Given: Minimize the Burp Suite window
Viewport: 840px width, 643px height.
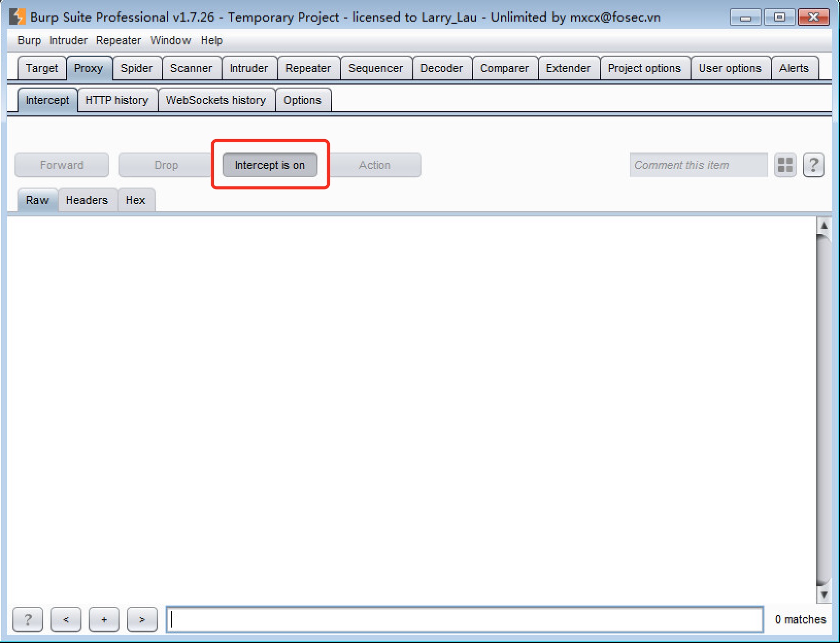Looking at the screenshot, I should pos(745,18).
